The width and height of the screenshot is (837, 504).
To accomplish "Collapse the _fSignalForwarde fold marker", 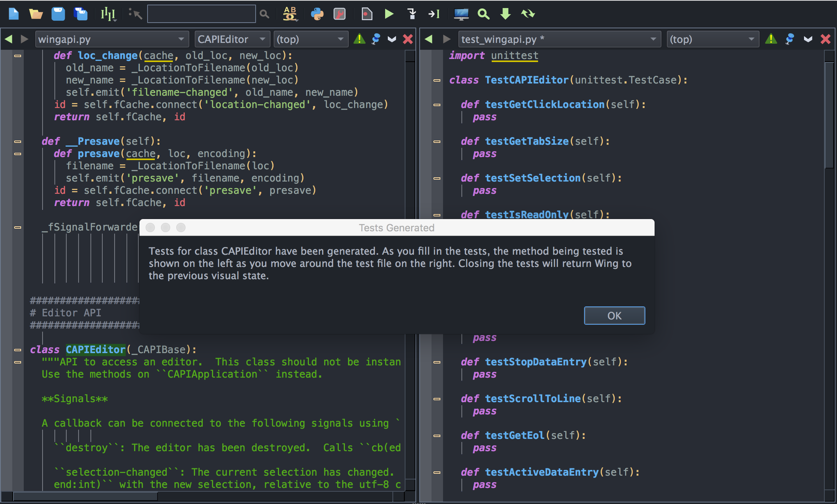I will [x=18, y=227].
